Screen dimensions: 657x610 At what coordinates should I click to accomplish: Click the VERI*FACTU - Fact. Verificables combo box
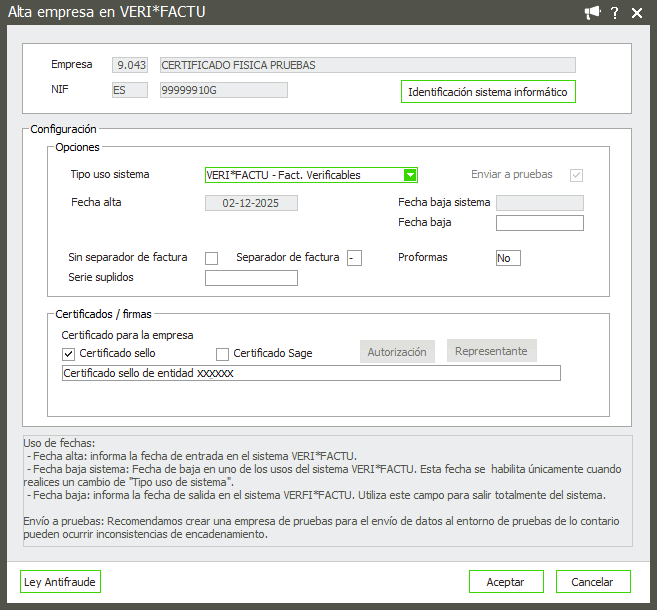pyautogui.click(x=303, y=175)
